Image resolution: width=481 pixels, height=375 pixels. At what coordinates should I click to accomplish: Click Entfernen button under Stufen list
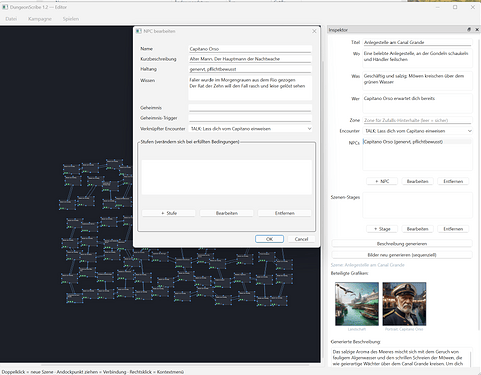click(x=285, y=213)
